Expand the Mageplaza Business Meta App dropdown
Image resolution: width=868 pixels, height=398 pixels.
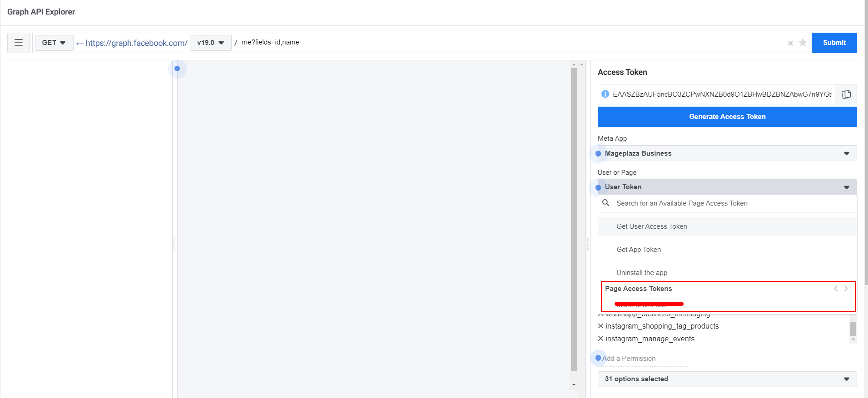click(x=727, y=153)
